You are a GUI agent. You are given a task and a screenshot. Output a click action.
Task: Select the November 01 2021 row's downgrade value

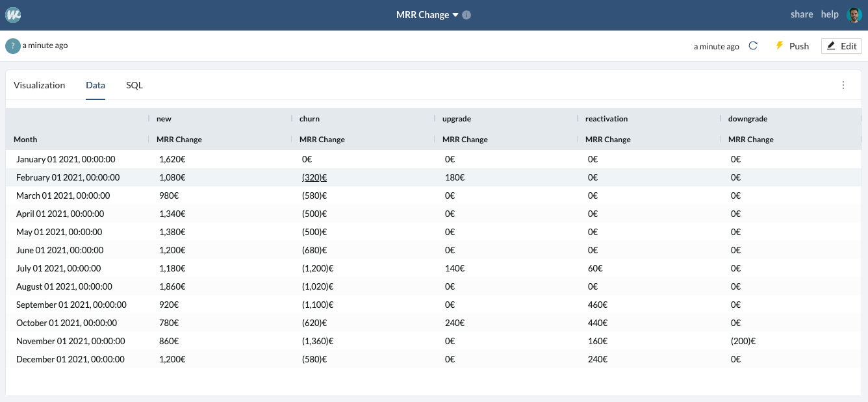[x=743, y=341]
